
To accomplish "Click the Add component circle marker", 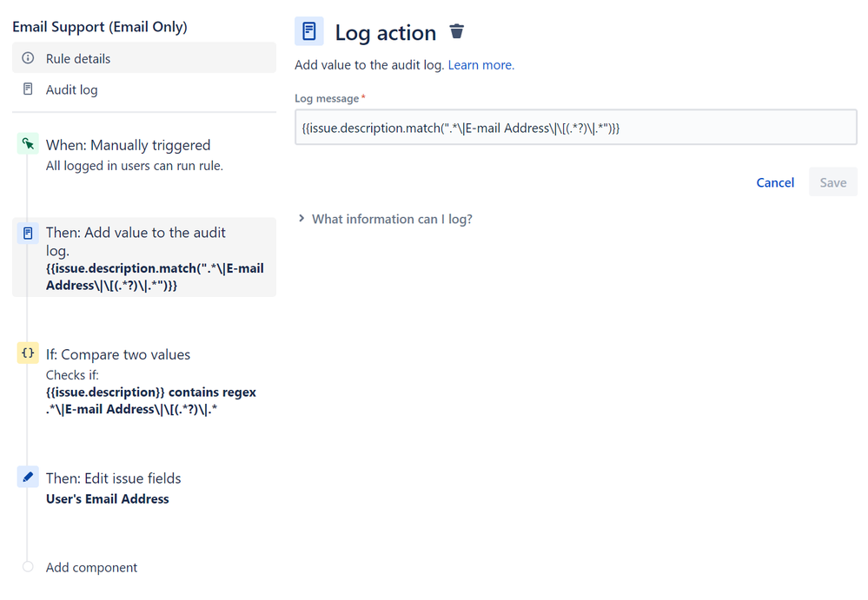I will (28, 567).
